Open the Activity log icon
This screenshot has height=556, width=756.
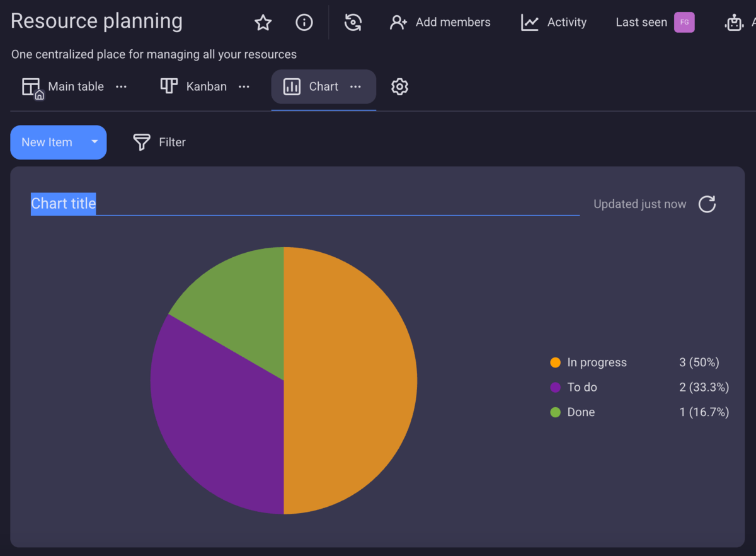point(530,22)
